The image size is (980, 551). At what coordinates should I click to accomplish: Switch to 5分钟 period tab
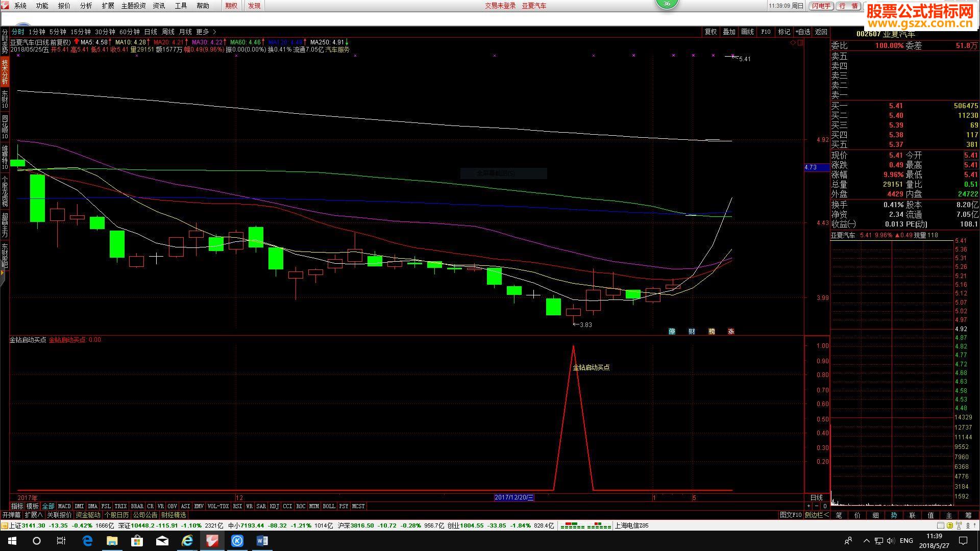pos(58,32)
